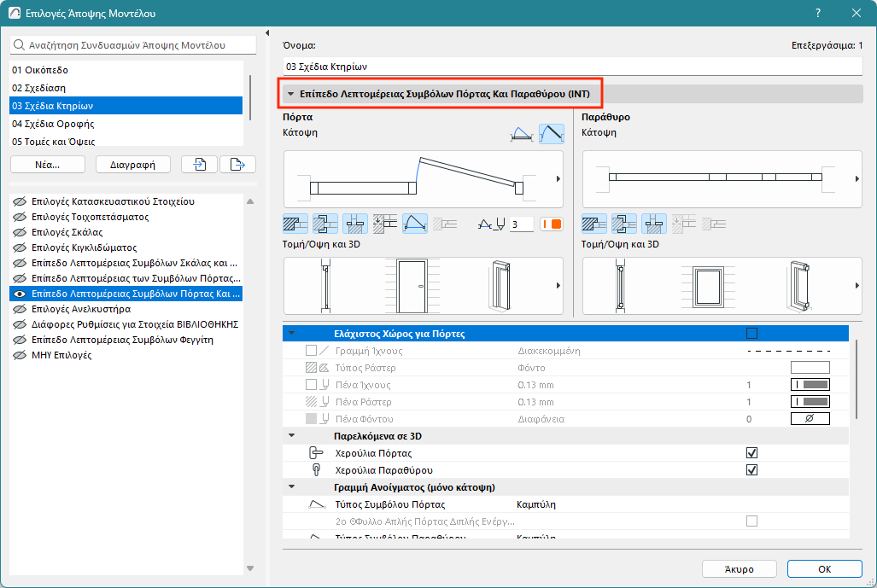Enable the Ελάχιστος Χώρος για Πόρτες checkbox
The image size is (877, 588).
click(x=751, y=334)
